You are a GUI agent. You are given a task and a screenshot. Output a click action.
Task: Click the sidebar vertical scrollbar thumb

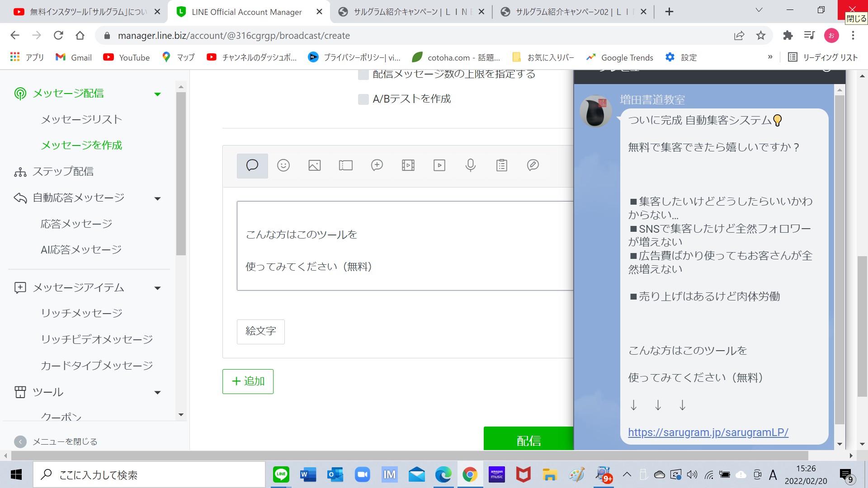(181, 174)
